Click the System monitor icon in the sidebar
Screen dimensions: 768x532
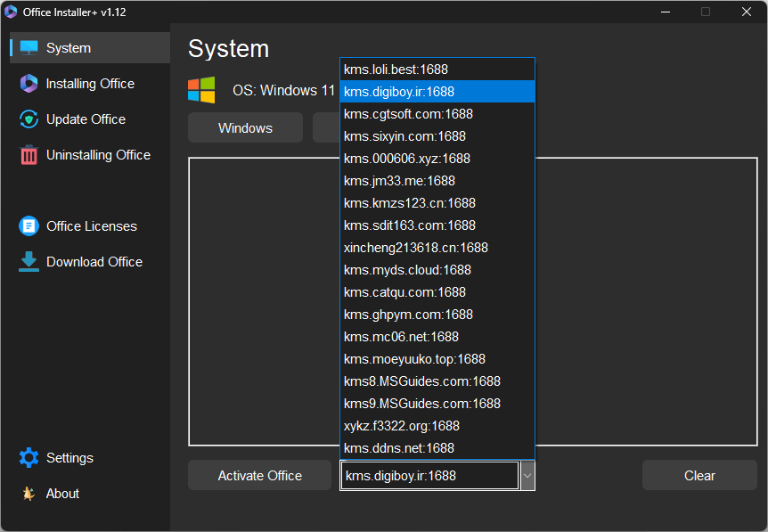coord(29,48)
